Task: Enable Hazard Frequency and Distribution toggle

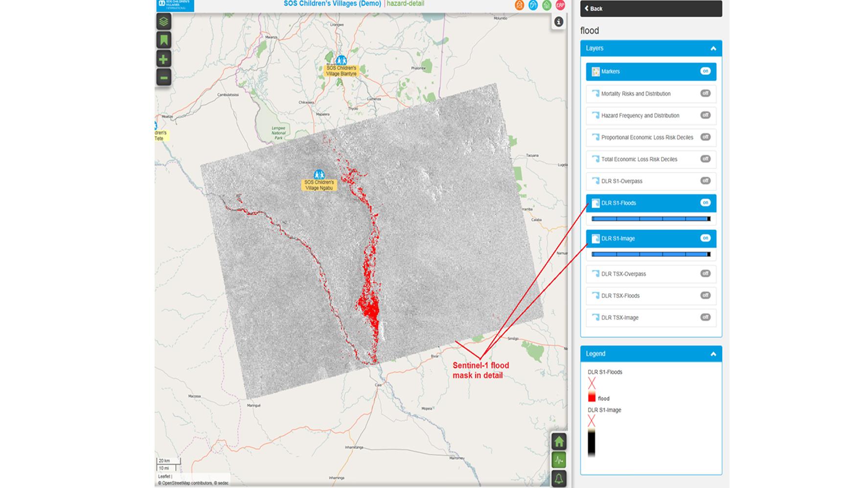Action: (x=705, y=115)
